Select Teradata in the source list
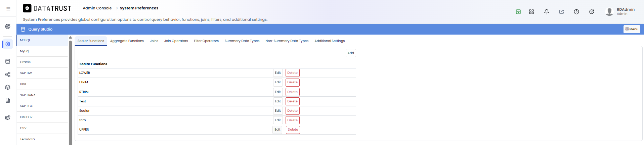The height and width of the screenshot is (145, 644). [x=42, y=139]
